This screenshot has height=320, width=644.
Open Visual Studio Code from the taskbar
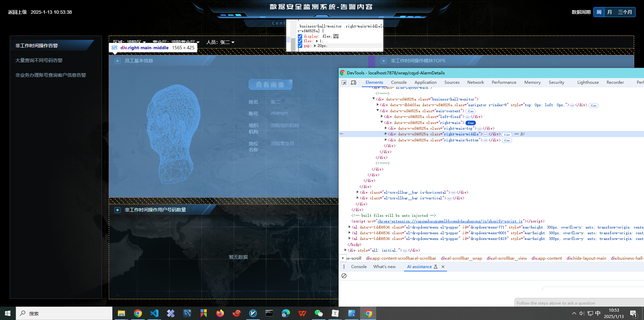tap(154, 313)
